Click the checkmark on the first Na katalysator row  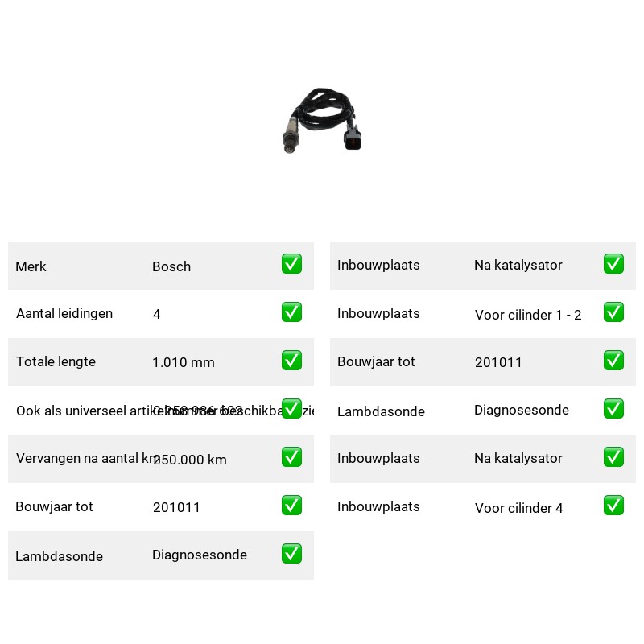tap(613, 264)
